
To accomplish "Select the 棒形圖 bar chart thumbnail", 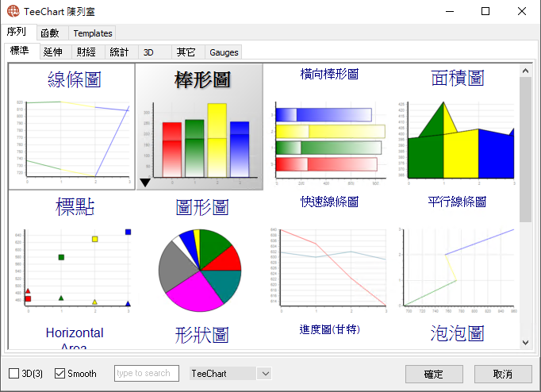I will [200, 127].
